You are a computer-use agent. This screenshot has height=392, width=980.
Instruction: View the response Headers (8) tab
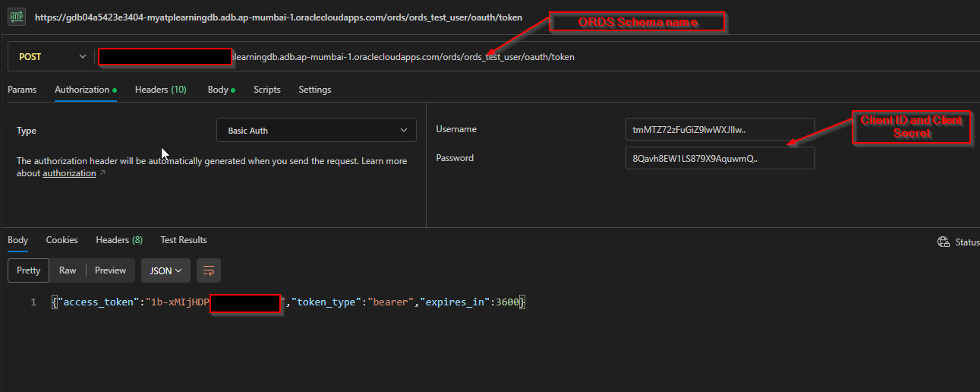pyautogui.click(x=118, y=240)
